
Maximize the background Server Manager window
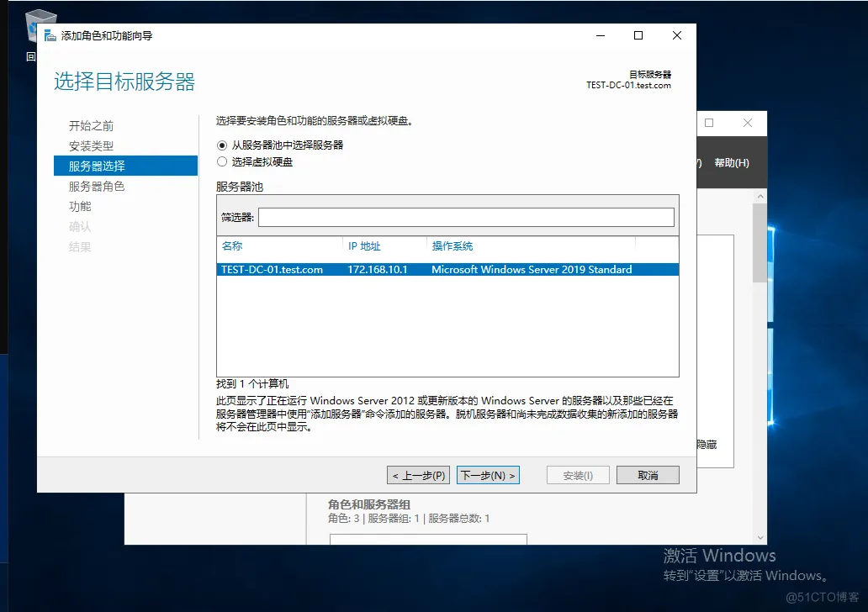[x=709, y=123]
